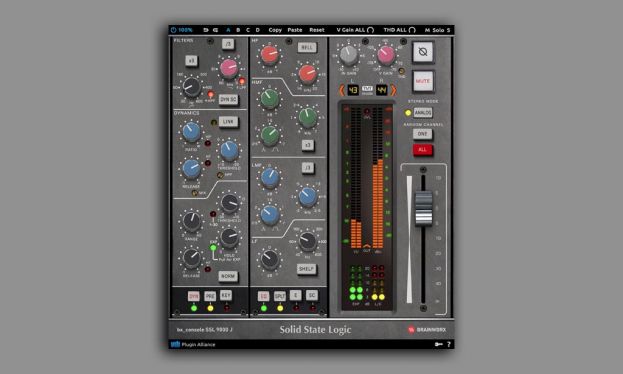The image size is (623, 374).
Task: Click the black gate Release knob
Action: pos(192,258)
